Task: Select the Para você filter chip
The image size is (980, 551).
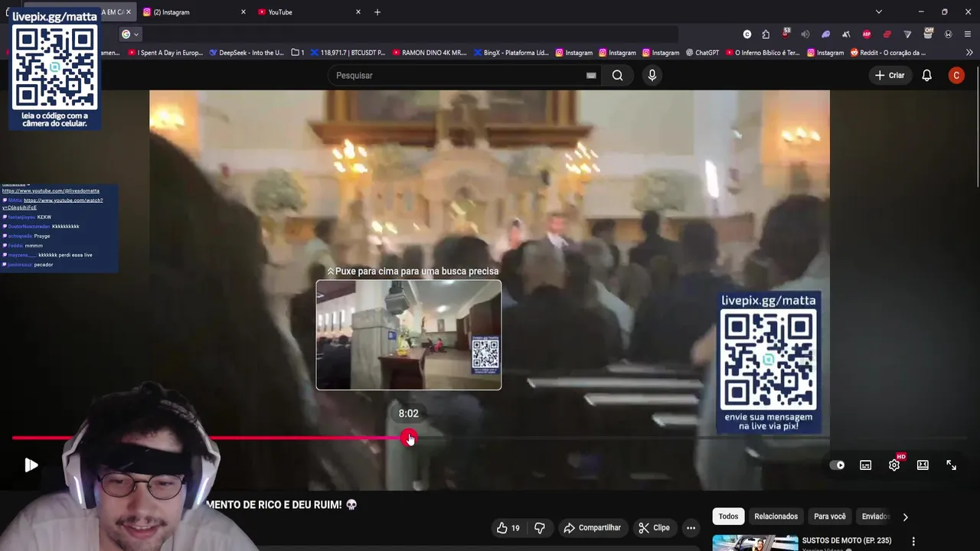Action: (830, 517)
